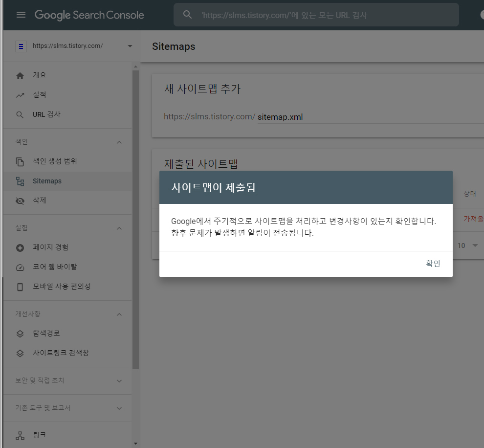The width and height of the screenshot is (484, 448).
Task: Click sidebar scrollbar down arrow
Action: pos(135,444)
